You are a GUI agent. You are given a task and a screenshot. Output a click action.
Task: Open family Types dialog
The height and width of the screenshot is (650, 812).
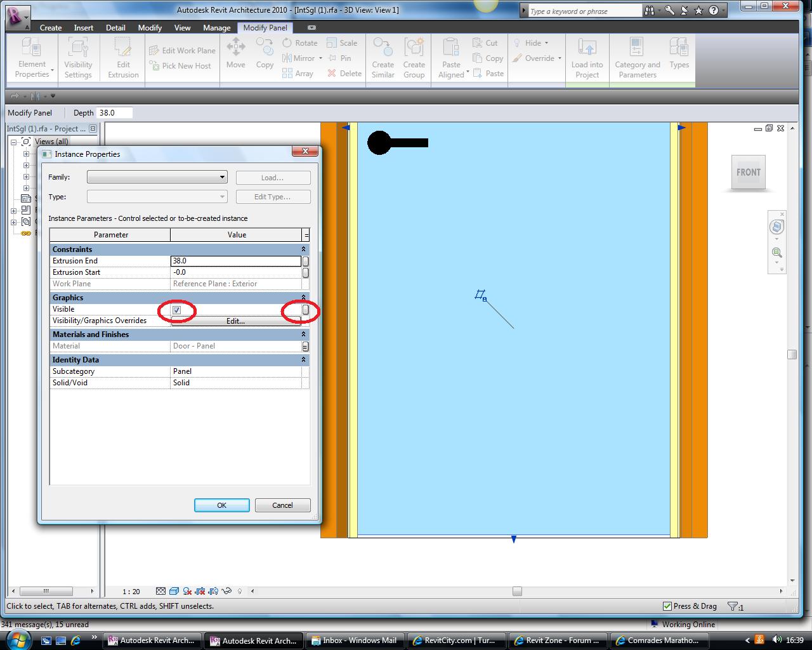pyautogui.click(x=679, y=53)
